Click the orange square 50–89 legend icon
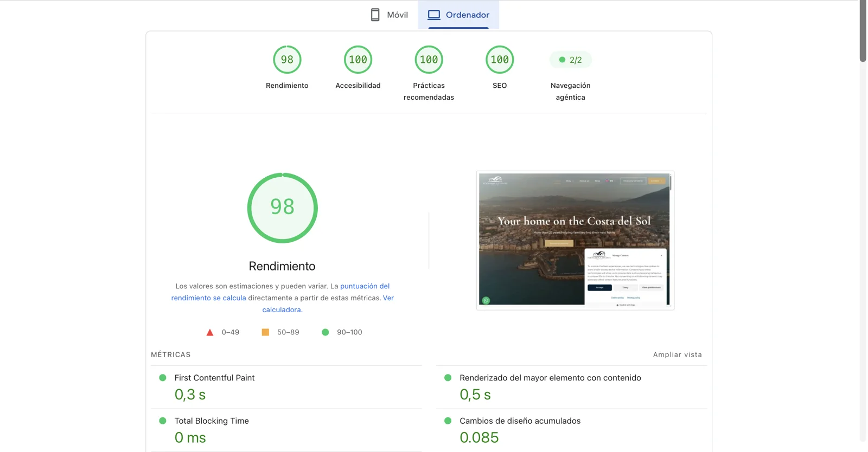Viewport: 868px width, 452px height. click(265, 332)
